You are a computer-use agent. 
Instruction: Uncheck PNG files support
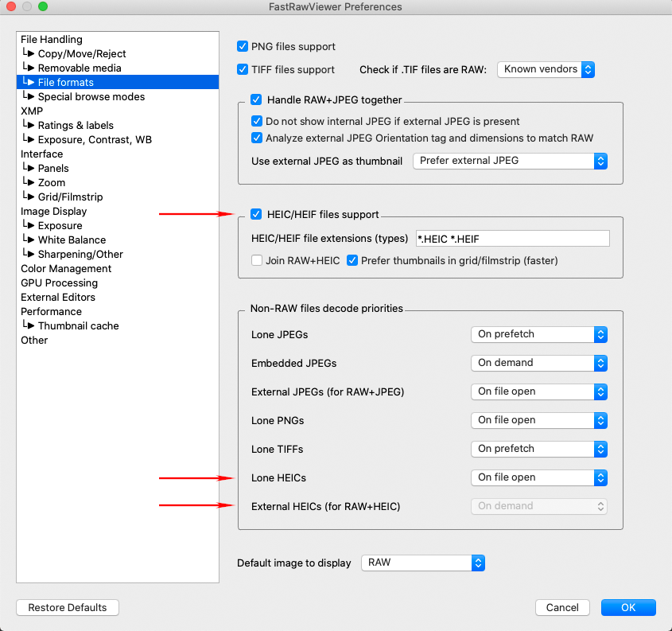[243, 47]
